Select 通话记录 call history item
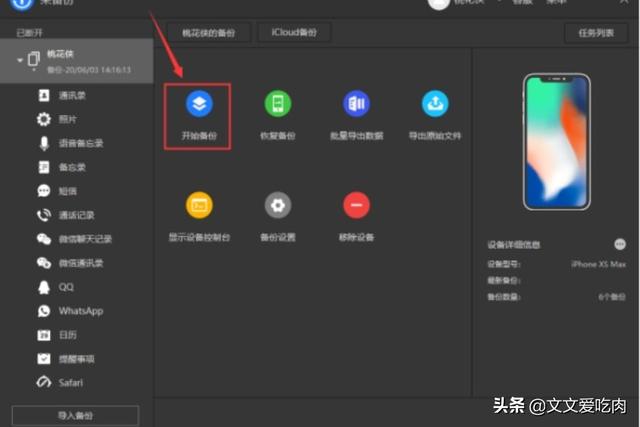 point(77,215)
